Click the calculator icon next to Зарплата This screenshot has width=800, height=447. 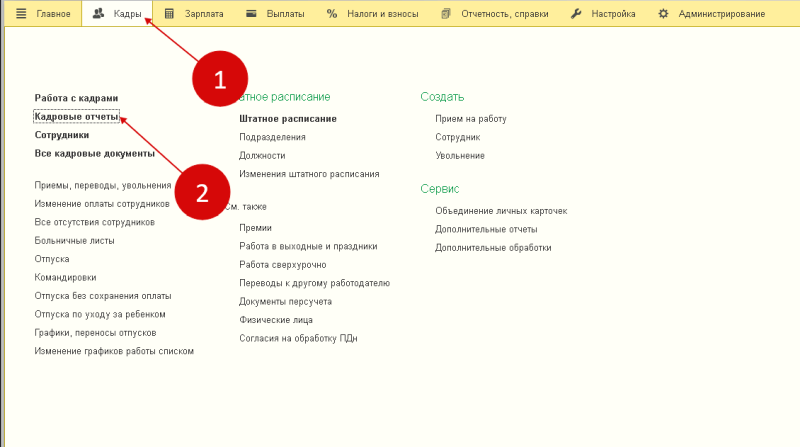[169, 14]
